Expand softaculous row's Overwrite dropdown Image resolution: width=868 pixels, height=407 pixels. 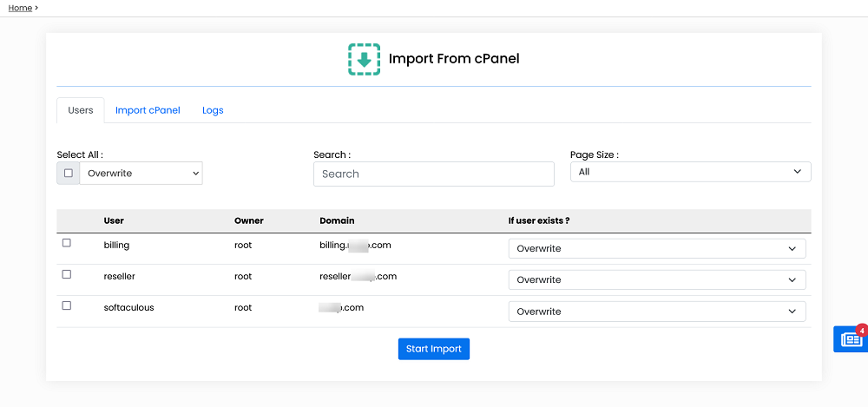pos(656,312)
